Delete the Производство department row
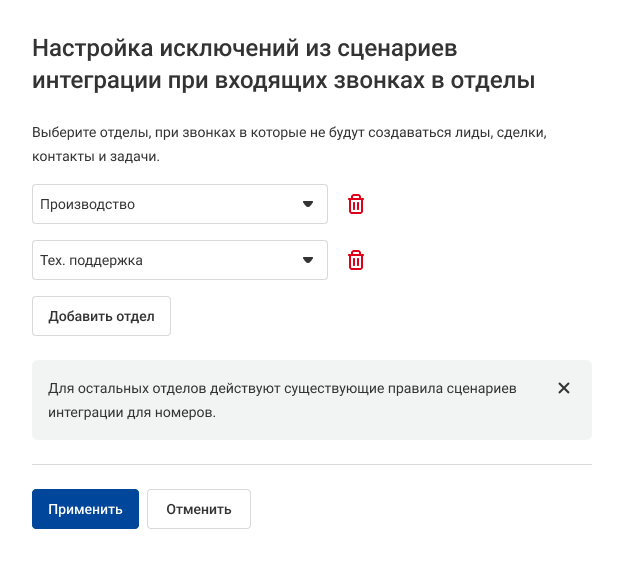Viewport: 624px width, 561px height. click(x=356, y=204)
